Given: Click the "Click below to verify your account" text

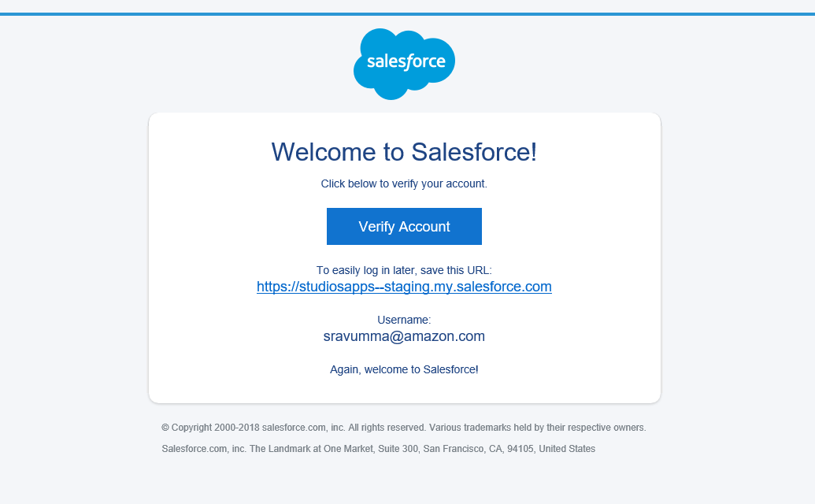Looking at the screenshot, I should click(x=404, y=184).
